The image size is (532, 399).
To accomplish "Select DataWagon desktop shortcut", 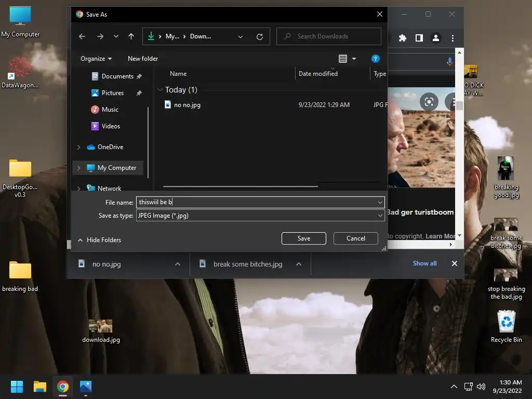I will point(20,73).
